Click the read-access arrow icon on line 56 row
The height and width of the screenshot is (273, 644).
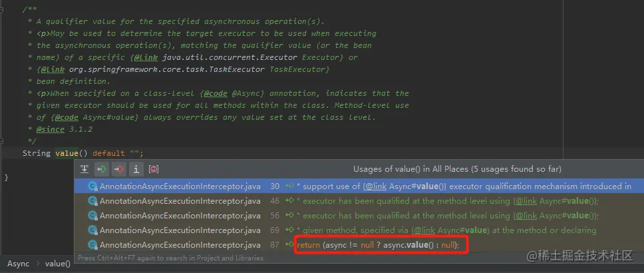(x=289, y=216)
